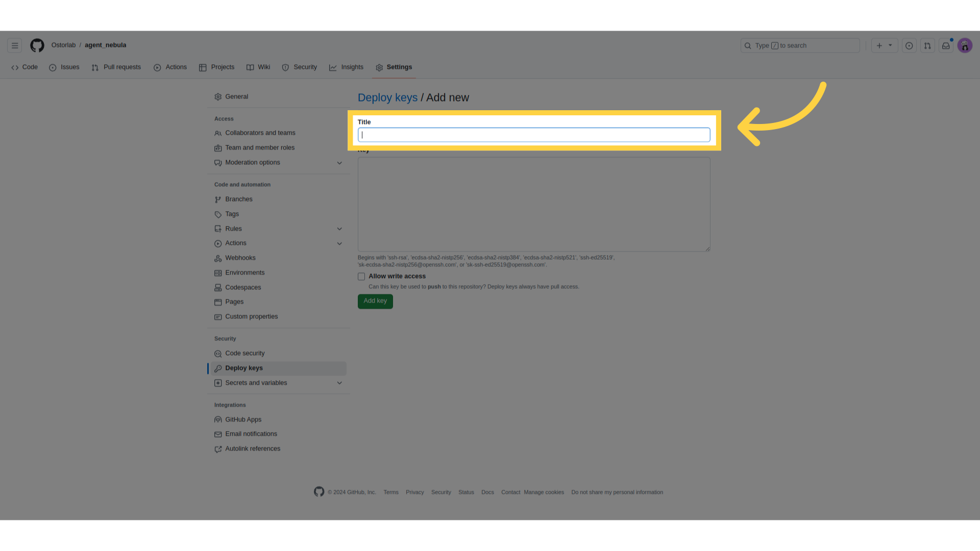The height and width of the screenshot is (551, 980).
Task: Click the Title input field
Action: point(534,135)
